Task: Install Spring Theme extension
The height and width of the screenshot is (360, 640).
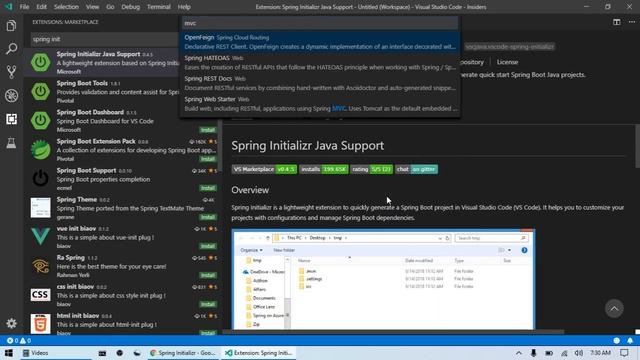Action: (208, 217)
